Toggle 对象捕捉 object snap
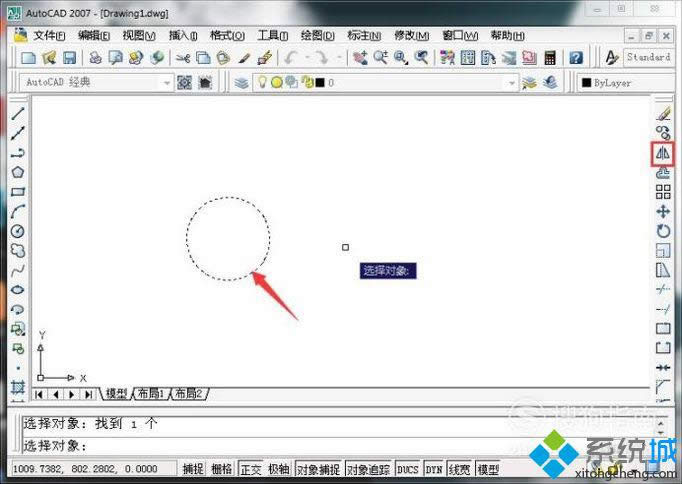The image size is (682, 484). (318, 469)
